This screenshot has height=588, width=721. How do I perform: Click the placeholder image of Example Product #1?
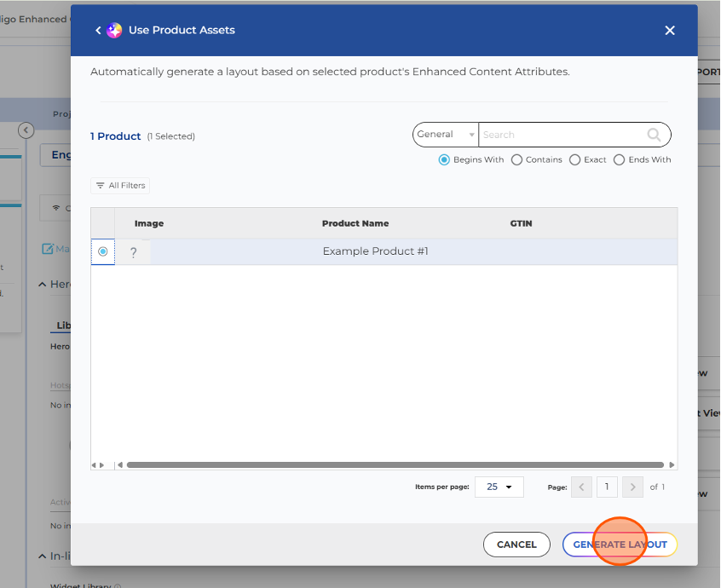[x=133, y=252]
